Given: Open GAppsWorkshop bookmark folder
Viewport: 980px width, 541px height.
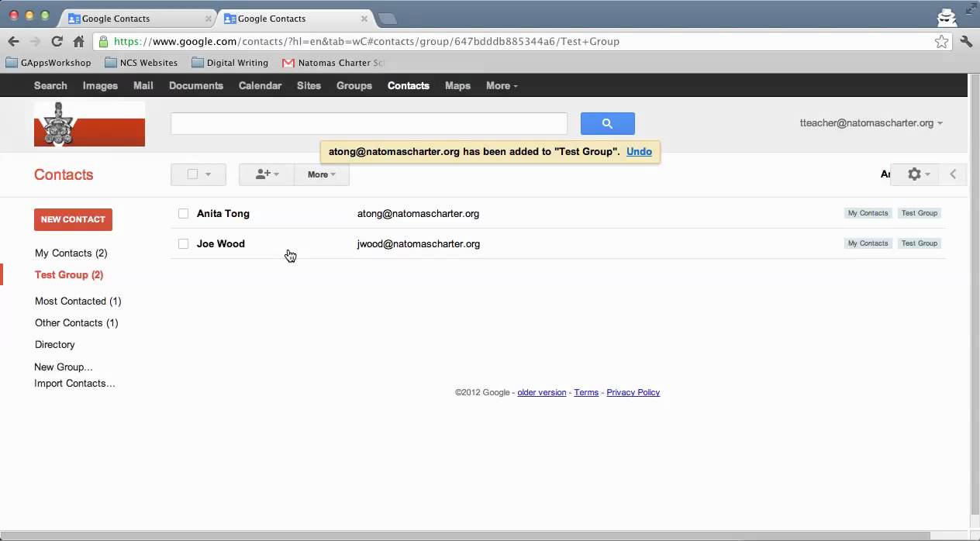Looking at the screenshot, I should pos(49,63).
